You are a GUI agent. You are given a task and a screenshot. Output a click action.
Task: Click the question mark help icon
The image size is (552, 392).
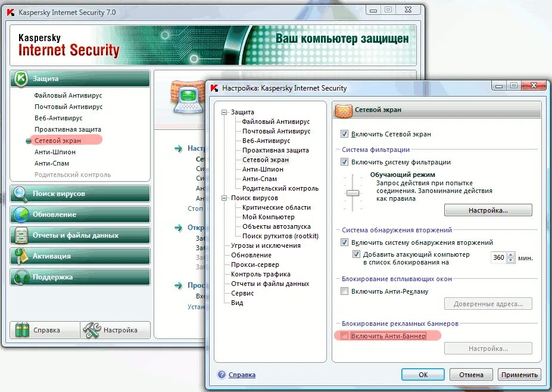pos(222,374)
